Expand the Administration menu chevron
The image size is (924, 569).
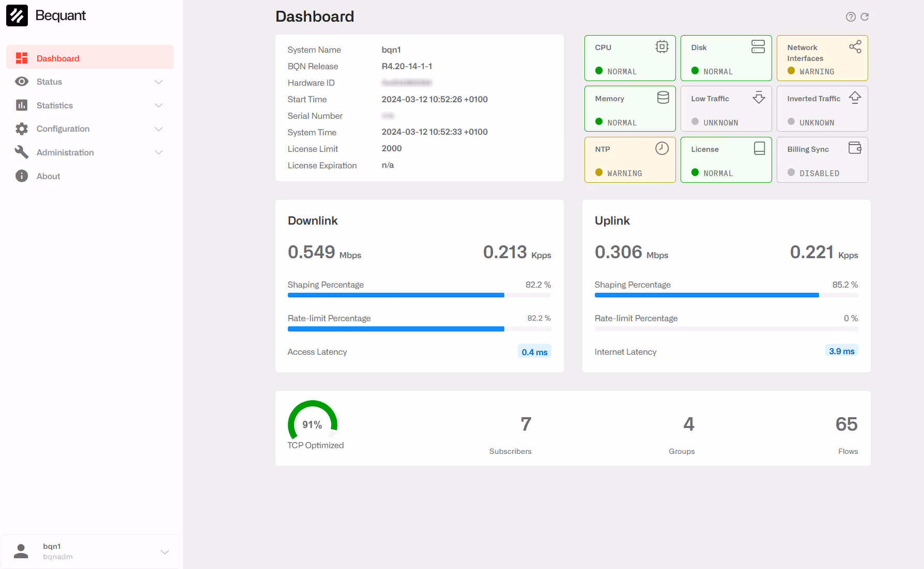pyautogui.click(x=159, y=152)
